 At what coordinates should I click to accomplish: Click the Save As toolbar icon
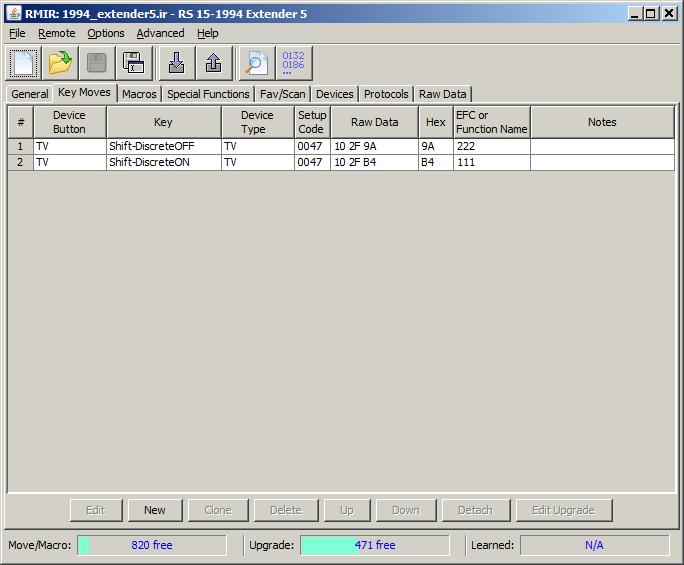click(132, 63)
